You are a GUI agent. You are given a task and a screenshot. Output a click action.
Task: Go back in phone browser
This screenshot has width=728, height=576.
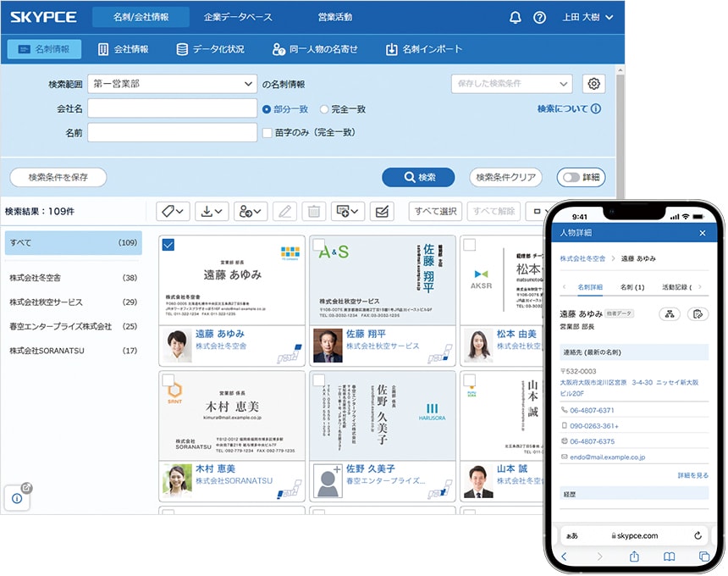[x=564, y=557]
